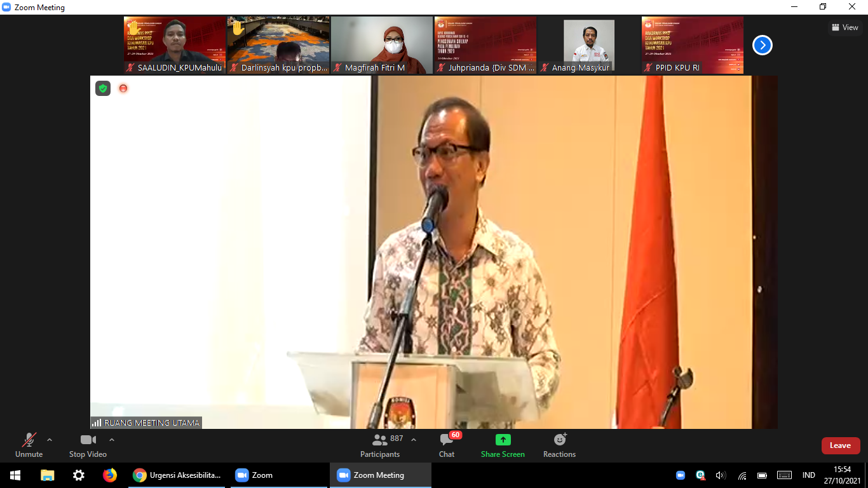Open the View layout menu
This screenshot has width=868, height=488.
[x=845, y=27]
